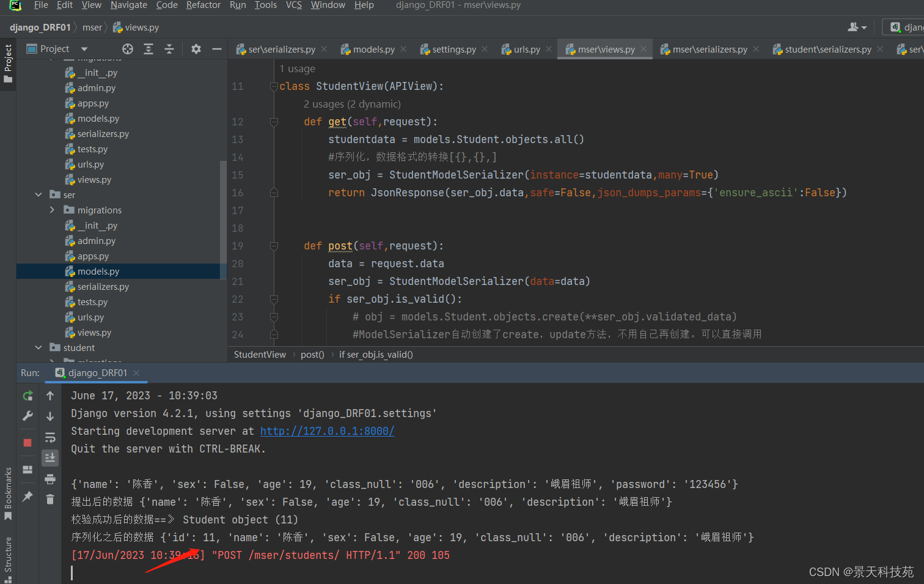This screenshot has width=924, height=584.
Task: Fold the if block at line 22
Action: pyautogui.click(x=274, y=299)
